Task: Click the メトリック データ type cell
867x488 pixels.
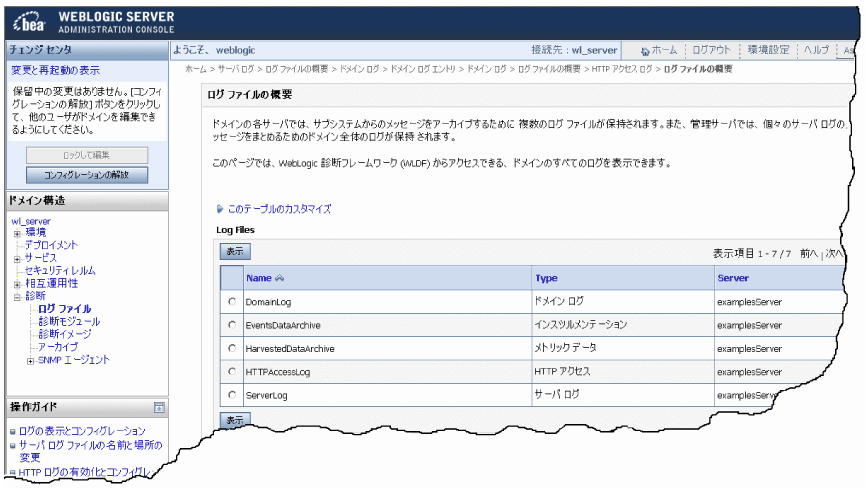Action: tap(565, 348)
